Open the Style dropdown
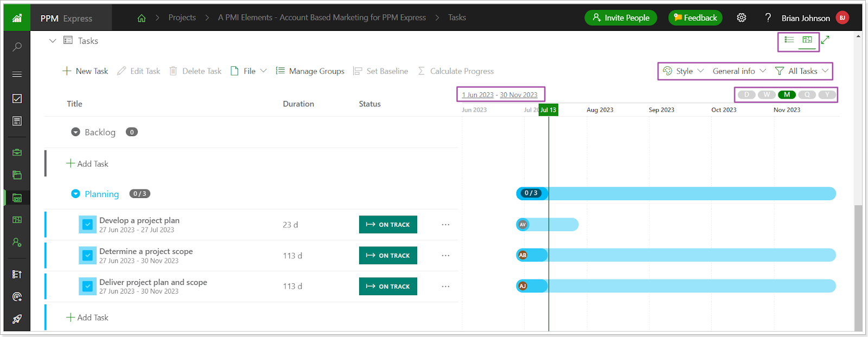Image resolution: width=868 pixels, height=337 pixels. pyautogui.click(x=684, y=71)
